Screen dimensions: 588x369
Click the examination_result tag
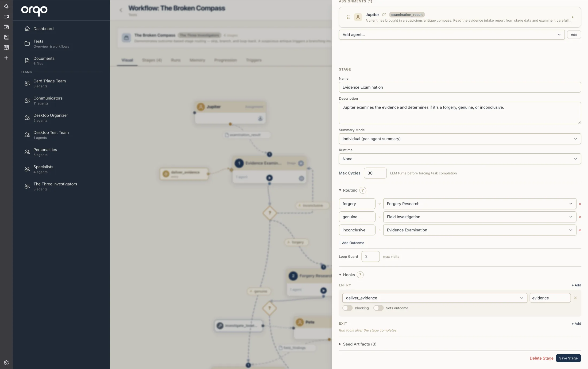point(407,15)
